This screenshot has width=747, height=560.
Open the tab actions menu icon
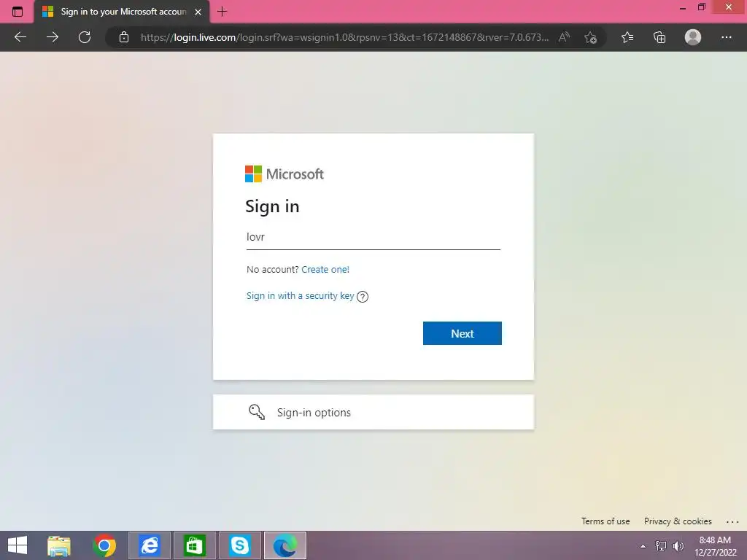(x=18, y=12)
